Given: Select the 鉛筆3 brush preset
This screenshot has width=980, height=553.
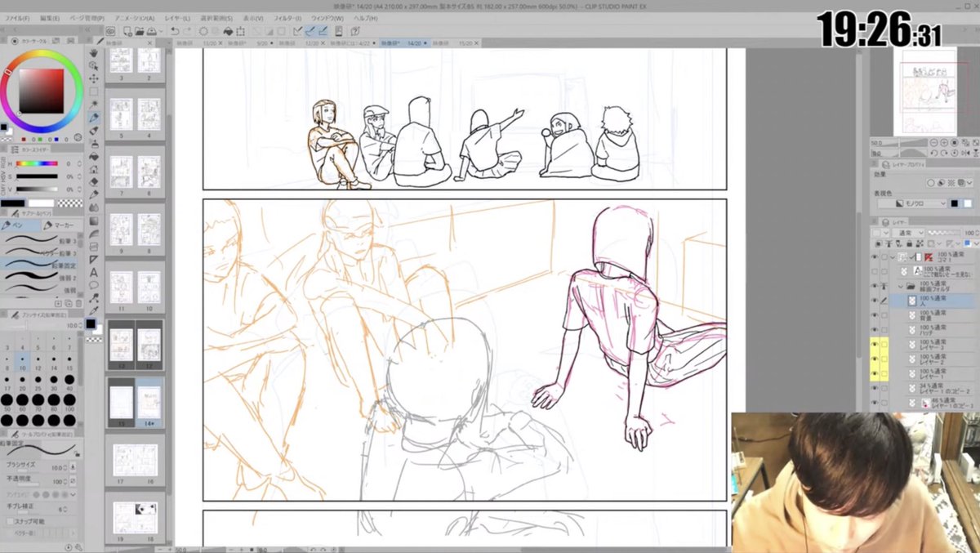Looking at the screenshot, I should (39, 239).
